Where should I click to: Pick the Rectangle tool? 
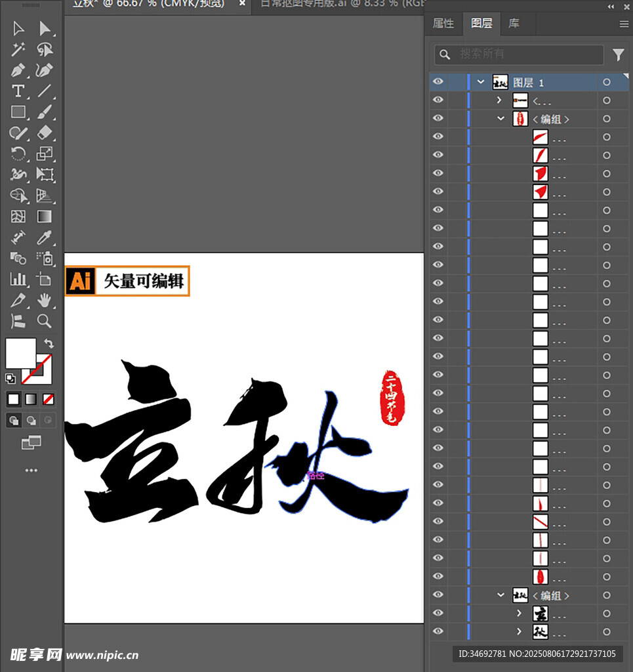18,112
